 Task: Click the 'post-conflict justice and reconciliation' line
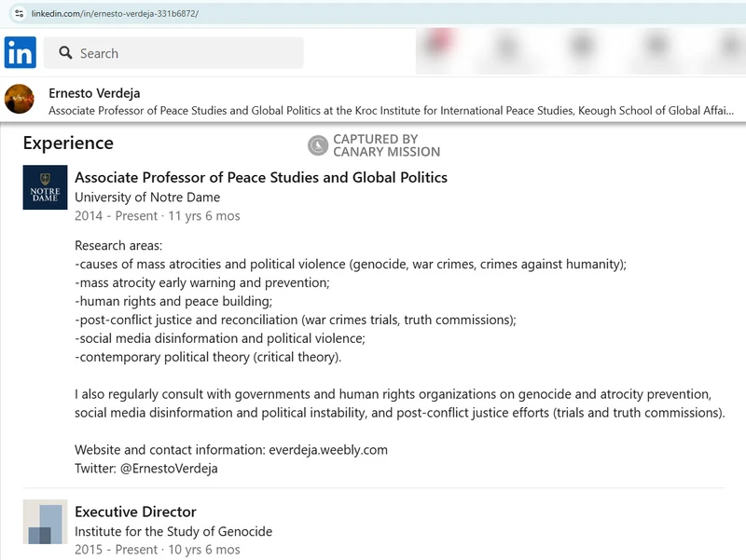click(x=296, y=320)
